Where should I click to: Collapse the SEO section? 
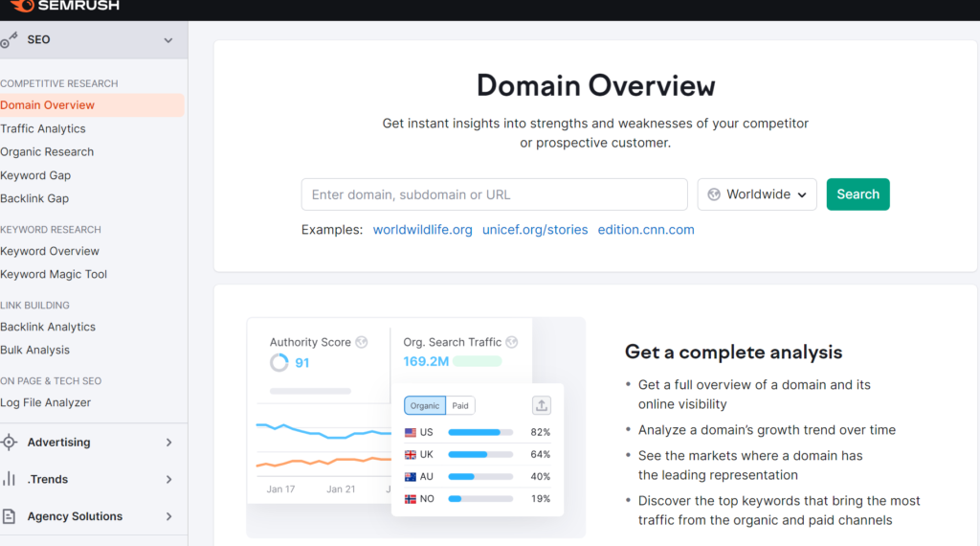tap(168, 40)
